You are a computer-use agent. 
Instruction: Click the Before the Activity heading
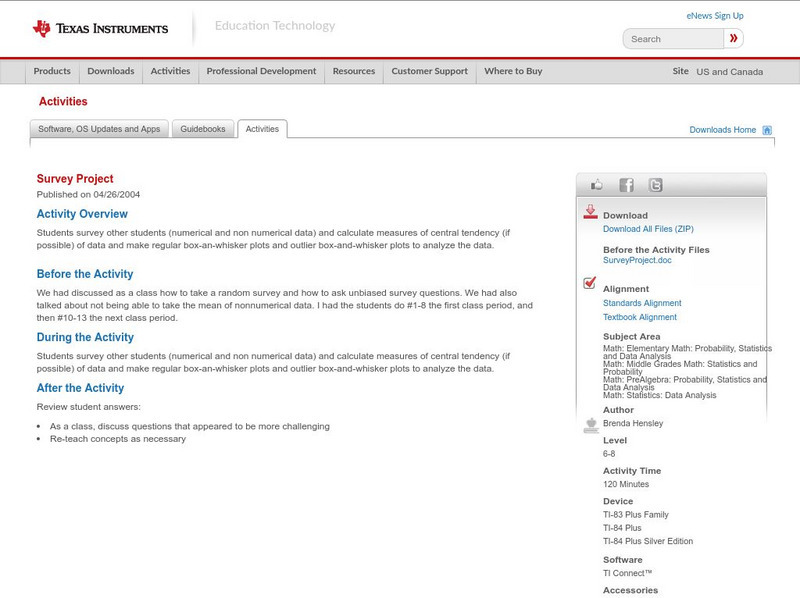(x=85, y=274)
